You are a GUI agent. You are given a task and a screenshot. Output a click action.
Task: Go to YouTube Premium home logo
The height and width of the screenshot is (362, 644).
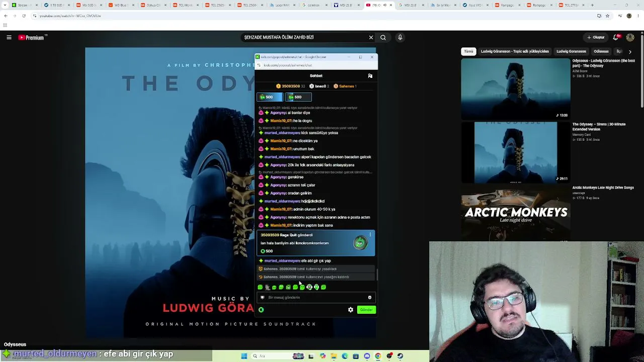pyautogui.click(x=32, y=37)
